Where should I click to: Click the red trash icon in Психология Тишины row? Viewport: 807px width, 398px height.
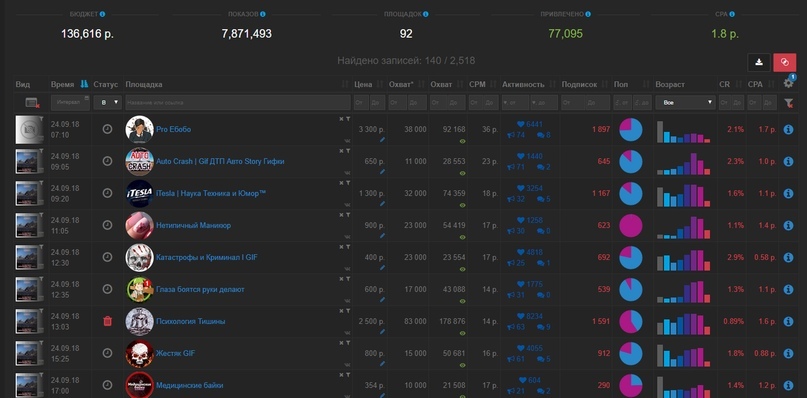[108, 321]
